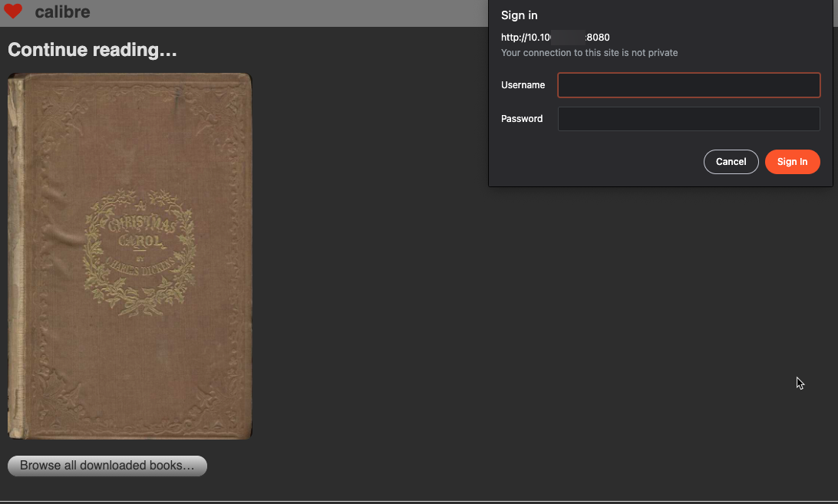Image resolution: width=838 pixels, height=504 pixels.
Task: Click the orange Sign In button
Action: point(792,162)
